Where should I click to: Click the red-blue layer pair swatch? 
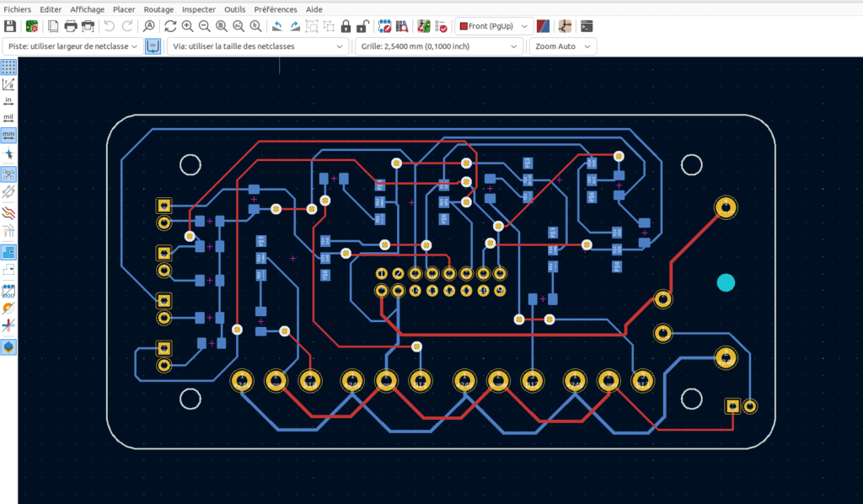click(544, 26)
